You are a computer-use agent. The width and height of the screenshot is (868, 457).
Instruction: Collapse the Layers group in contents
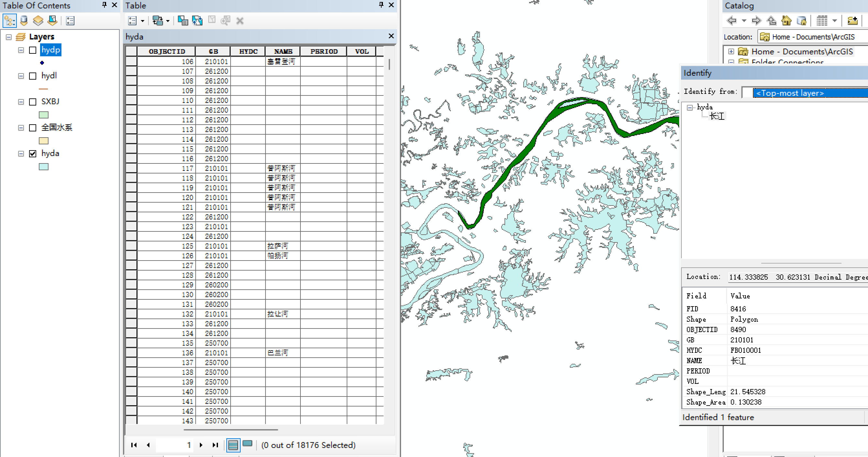9,37
